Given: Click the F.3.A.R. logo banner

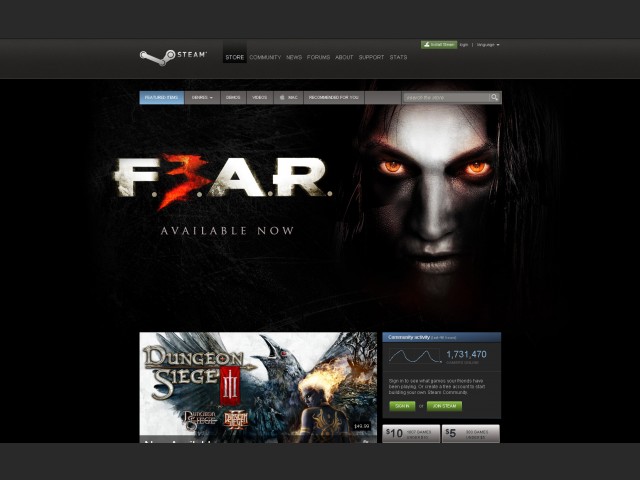Looking at the screenshot, I should click(x=223, y=180).
